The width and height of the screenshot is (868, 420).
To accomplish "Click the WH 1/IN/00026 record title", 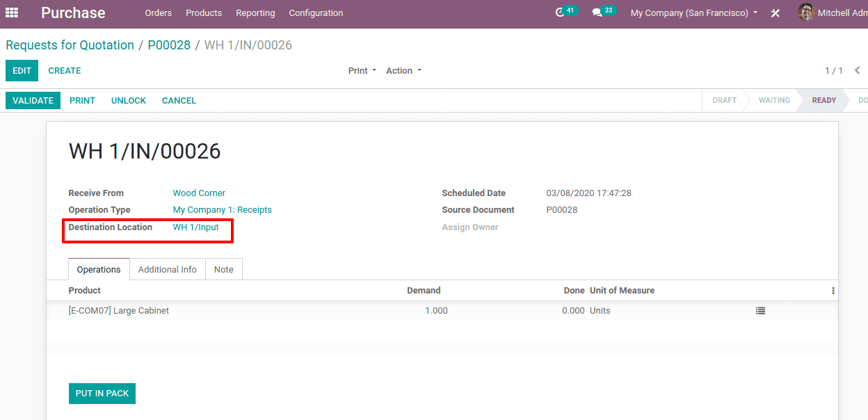I will click(x=145, y=152).
